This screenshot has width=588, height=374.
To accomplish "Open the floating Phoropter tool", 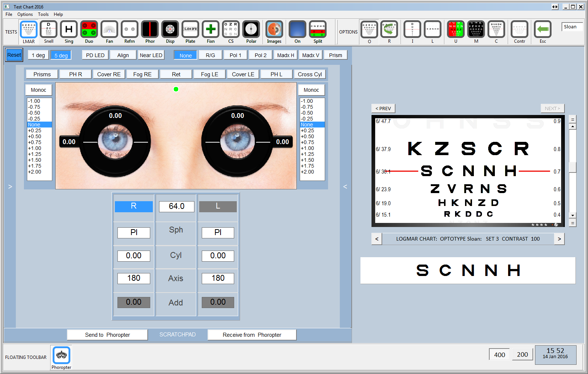I will [x=61, y=355].
